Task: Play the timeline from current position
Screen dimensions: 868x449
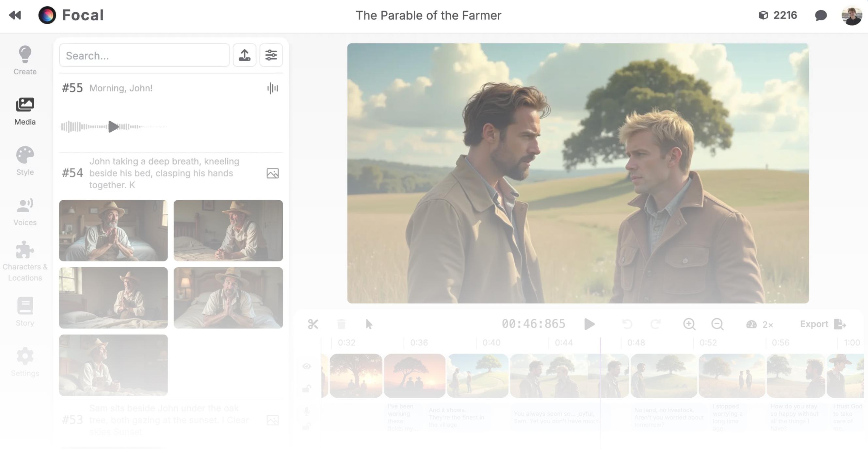Action: click(589, 324)
